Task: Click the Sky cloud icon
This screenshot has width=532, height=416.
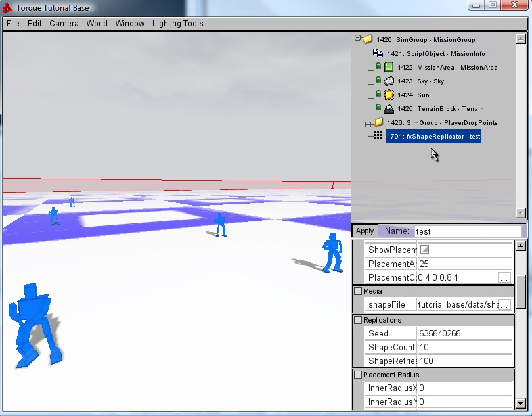Action: [x=389, y=81]
